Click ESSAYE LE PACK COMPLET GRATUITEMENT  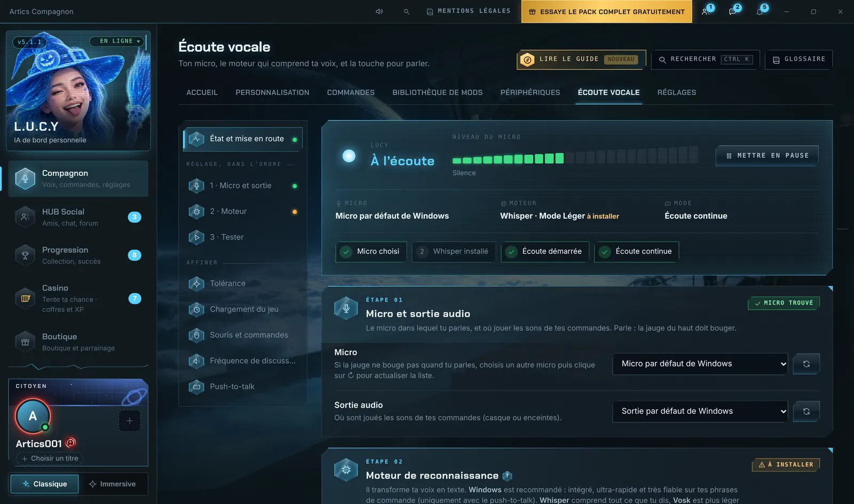(x=606, y=11)
